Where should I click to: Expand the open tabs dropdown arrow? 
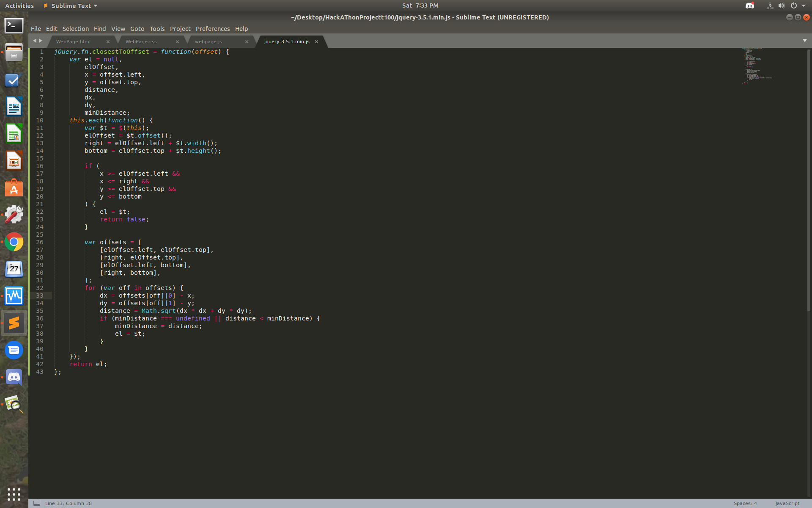pos(804,41)
